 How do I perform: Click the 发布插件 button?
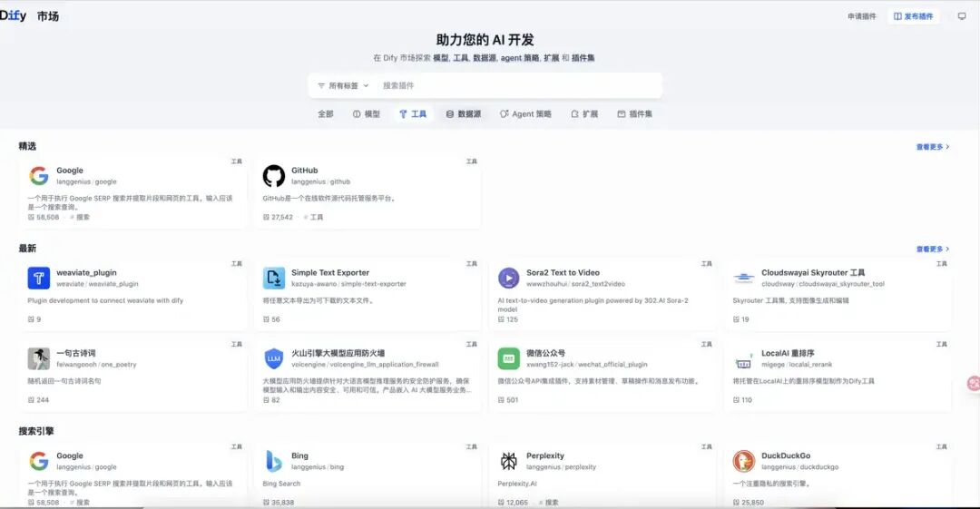coord(913,16)
